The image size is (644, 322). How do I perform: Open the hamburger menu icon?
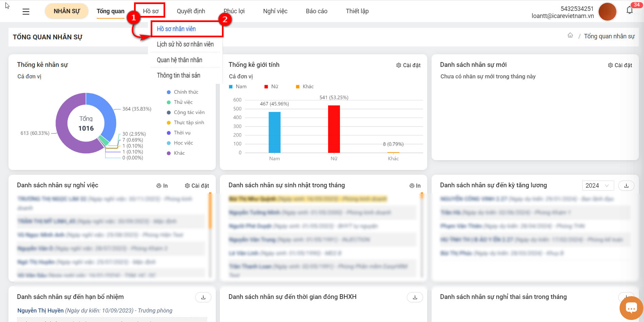(26, 12)
